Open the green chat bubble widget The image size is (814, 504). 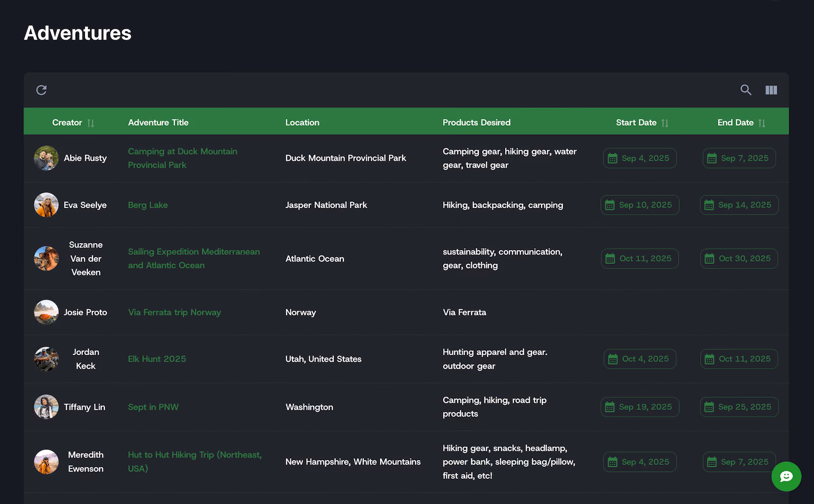786,477
